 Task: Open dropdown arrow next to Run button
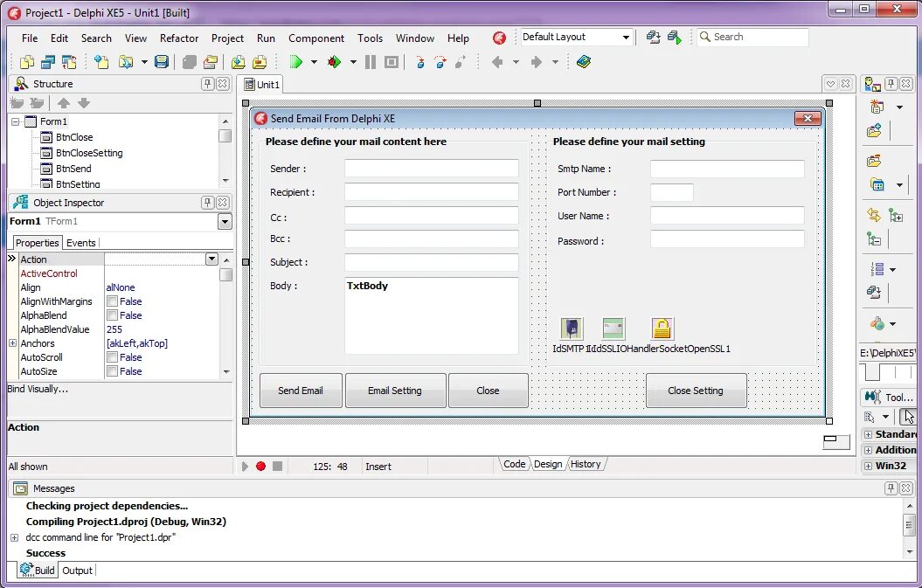tap(314, 62)
